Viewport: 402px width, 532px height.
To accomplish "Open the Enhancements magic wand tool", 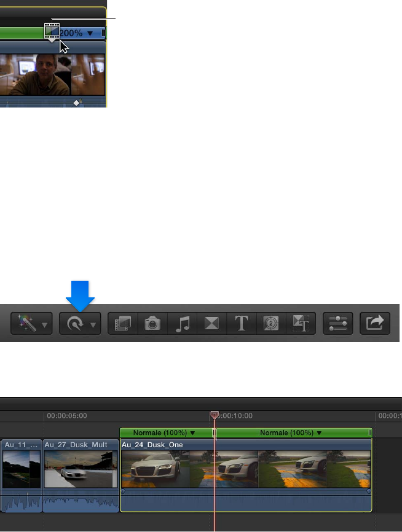I will [x=27, y=323].
